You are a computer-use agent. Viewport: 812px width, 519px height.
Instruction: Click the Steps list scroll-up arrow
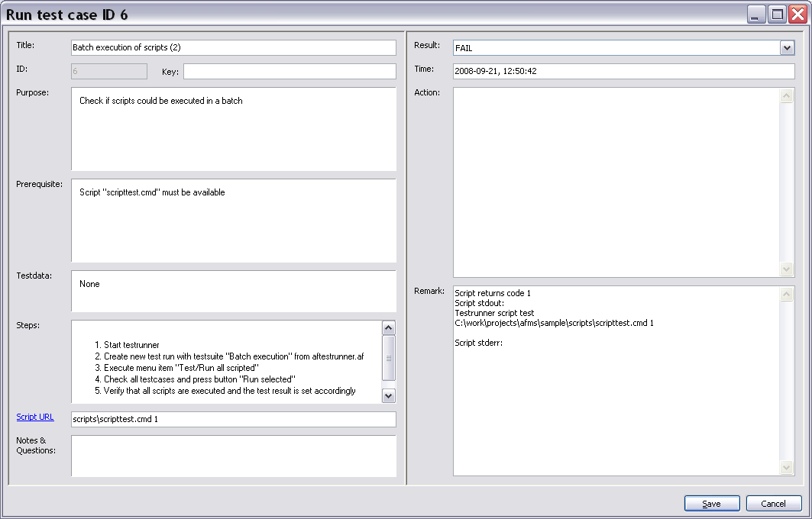[389, 327]
